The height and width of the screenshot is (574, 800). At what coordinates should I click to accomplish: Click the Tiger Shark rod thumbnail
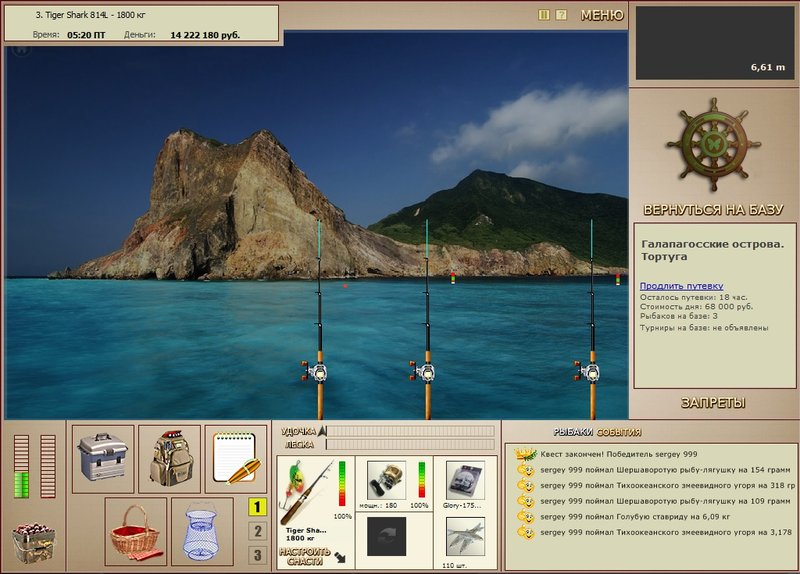point(307,493)
